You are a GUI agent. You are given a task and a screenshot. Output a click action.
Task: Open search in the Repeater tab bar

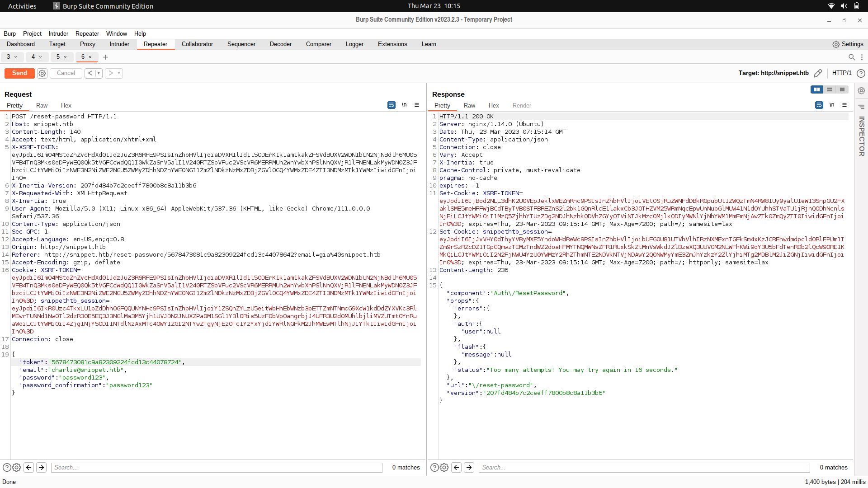point(852,57)
